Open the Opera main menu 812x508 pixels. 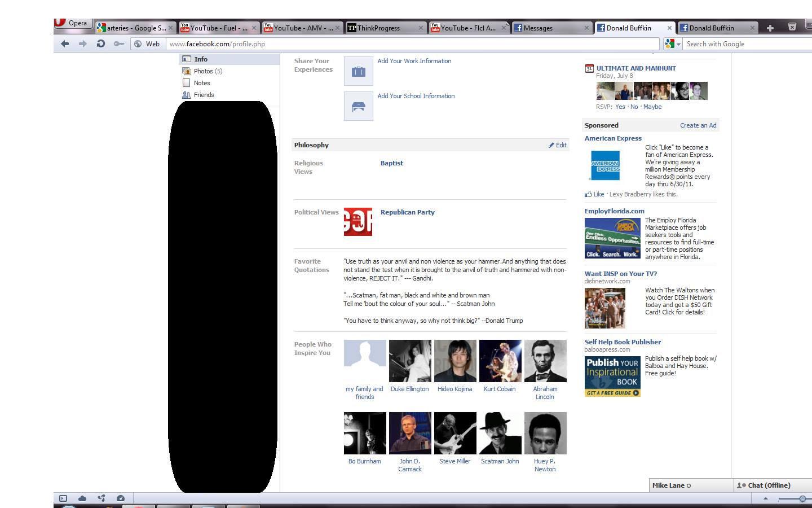click(x=72, y=23)
